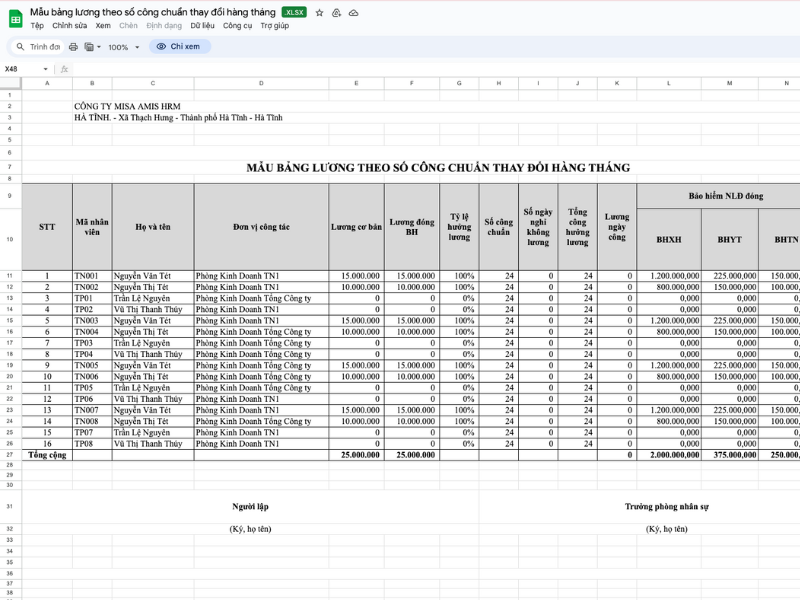Click the document title text
Viewport: 800px width, 600px height.
152,12
